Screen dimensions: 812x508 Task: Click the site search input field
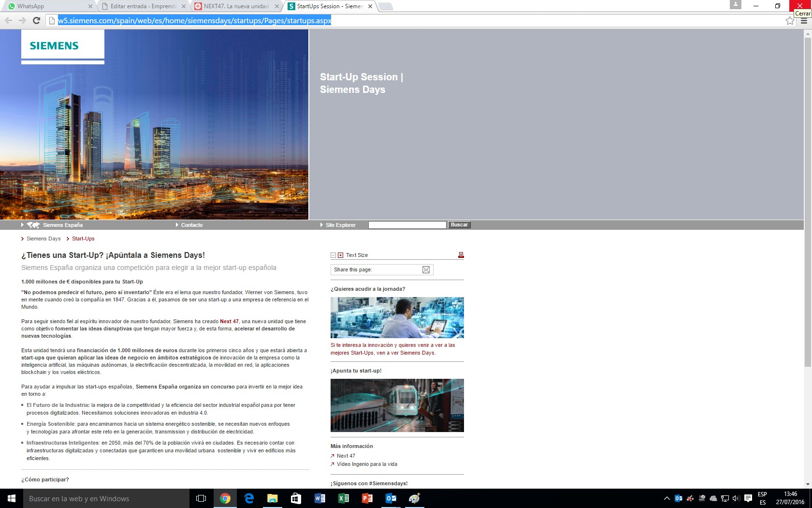tap(407, 225)
